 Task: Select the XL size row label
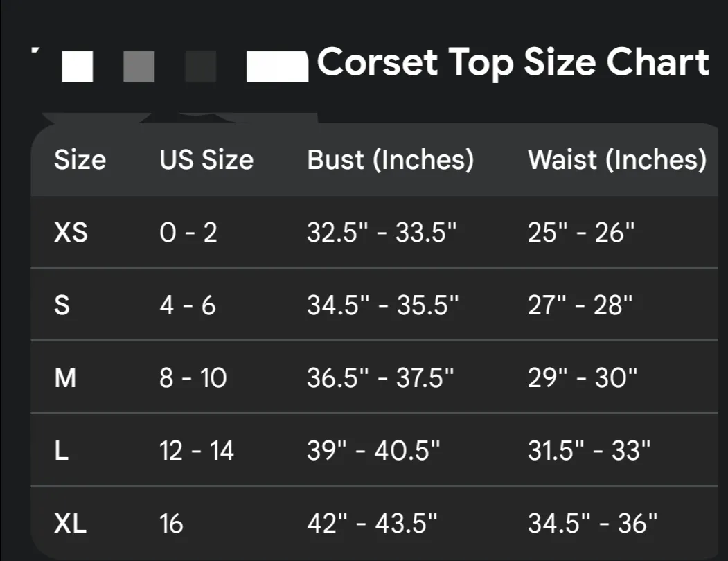(x=70, y=524)
